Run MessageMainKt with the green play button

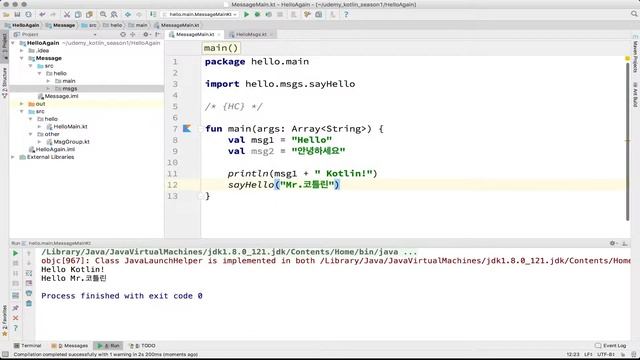click(x=246, y=14)
